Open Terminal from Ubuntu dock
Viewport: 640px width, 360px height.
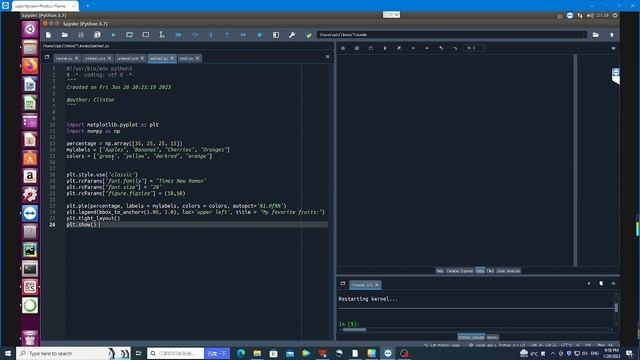point(30,269)
